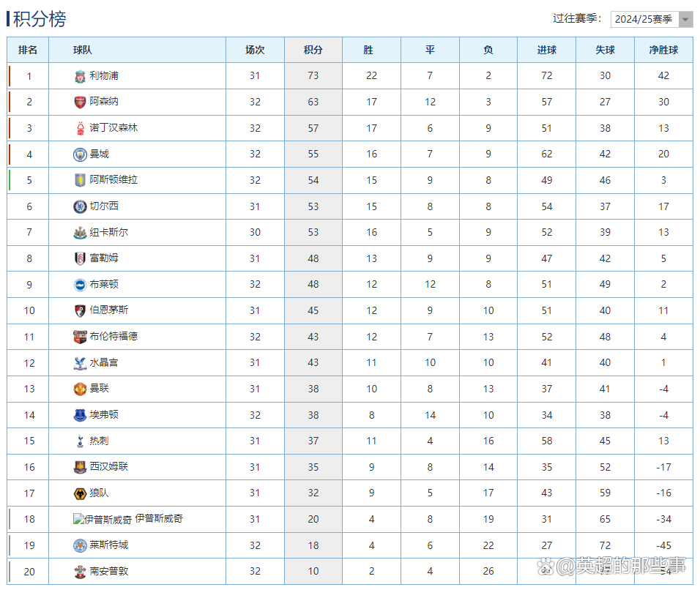Click the 排名 column header
Image resolution: width=700 pixels, height=590 pixels.
(29, 51)
